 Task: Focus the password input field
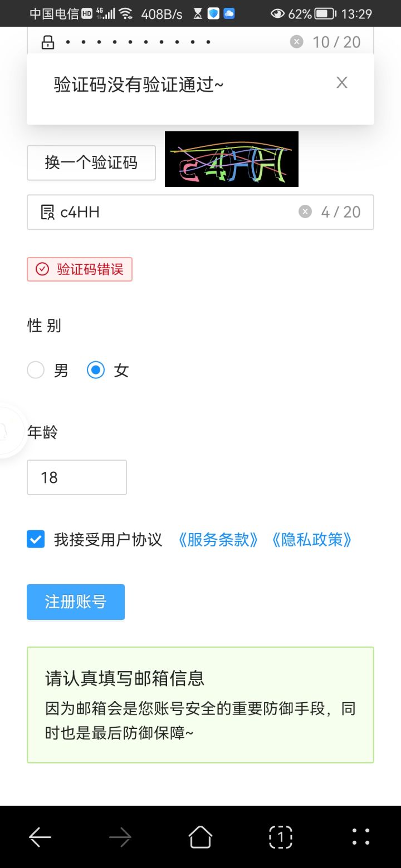[x=167, y=42]
